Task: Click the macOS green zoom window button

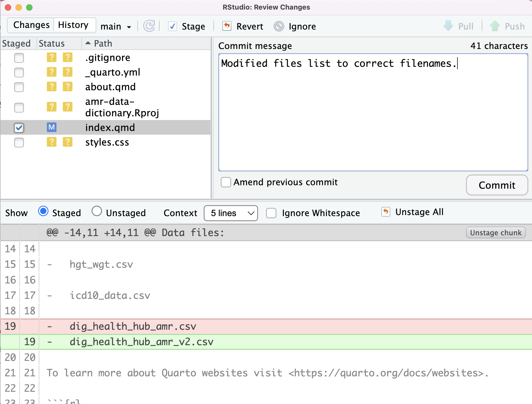Action: (29, 7)
